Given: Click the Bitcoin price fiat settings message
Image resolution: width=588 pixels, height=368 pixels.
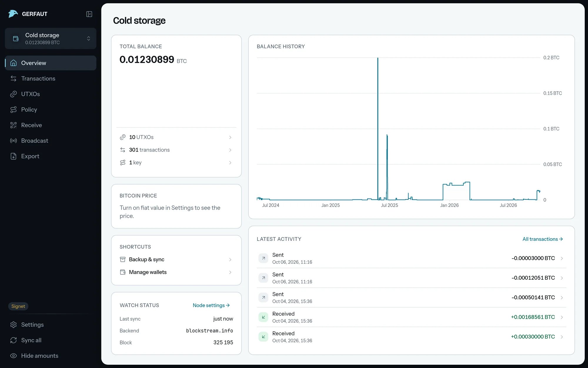Looking at the screenshot, I should point(170,212).
